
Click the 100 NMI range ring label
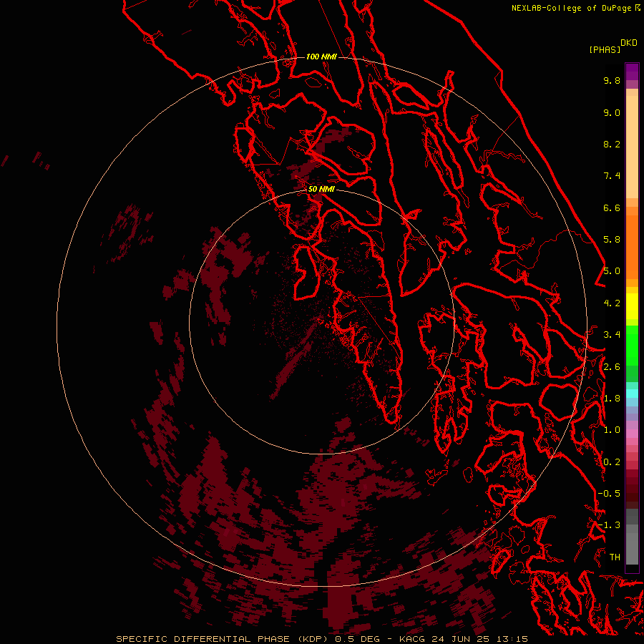tap(321, 57)
